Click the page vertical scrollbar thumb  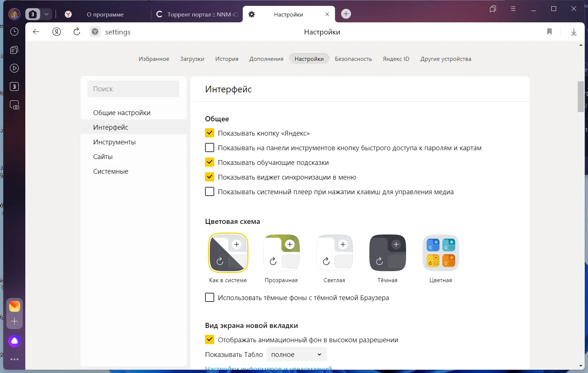581,96
